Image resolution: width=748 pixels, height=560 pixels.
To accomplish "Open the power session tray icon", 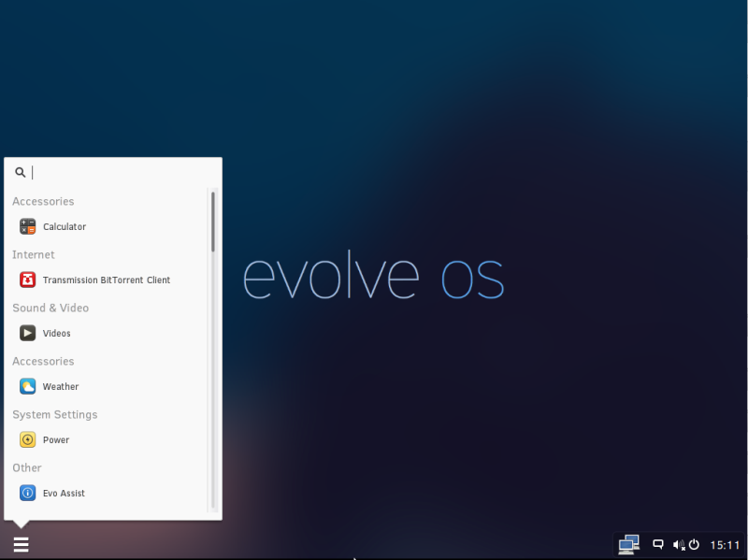I will coord(694,544).
